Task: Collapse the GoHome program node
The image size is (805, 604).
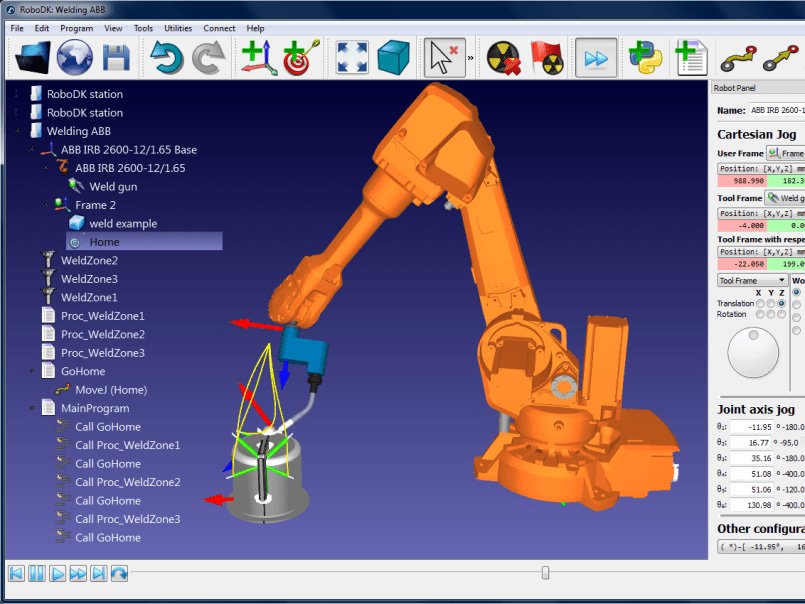Action: click(32, 371)
